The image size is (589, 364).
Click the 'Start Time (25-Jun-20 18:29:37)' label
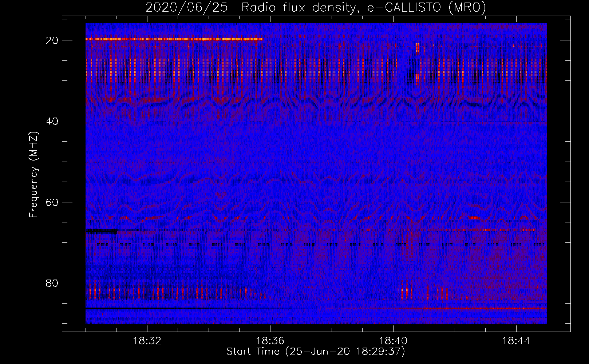click(x=316, y=352)
